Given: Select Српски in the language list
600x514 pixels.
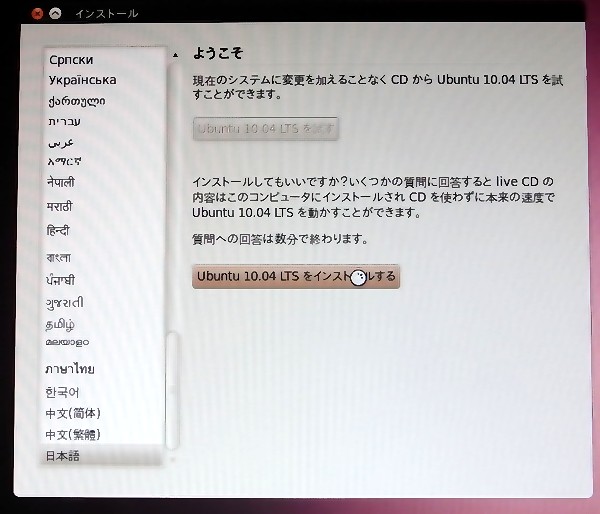Looking at the screenshot, I should (x=71, y=60).
